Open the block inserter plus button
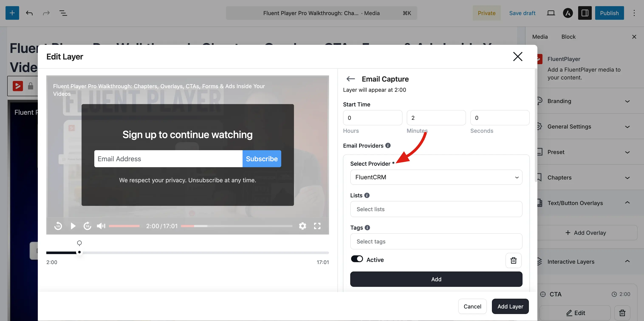The height and width of the screenshot is (321, 644). [12, 13]
